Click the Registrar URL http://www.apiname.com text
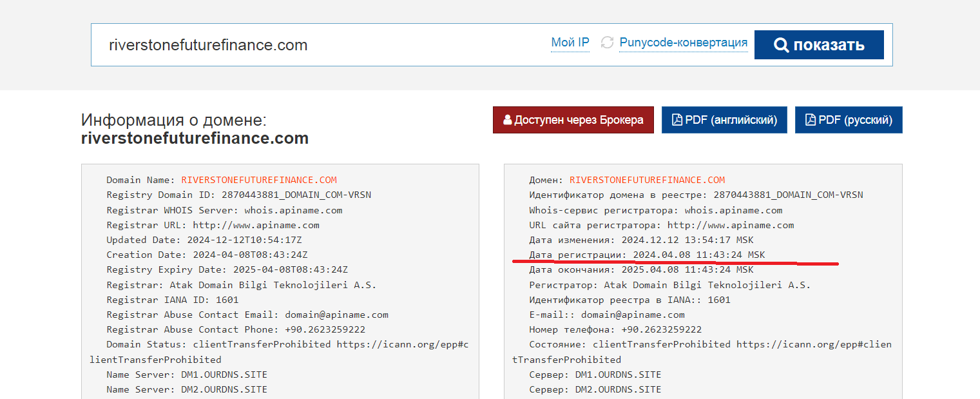 [x=213, y=225]
